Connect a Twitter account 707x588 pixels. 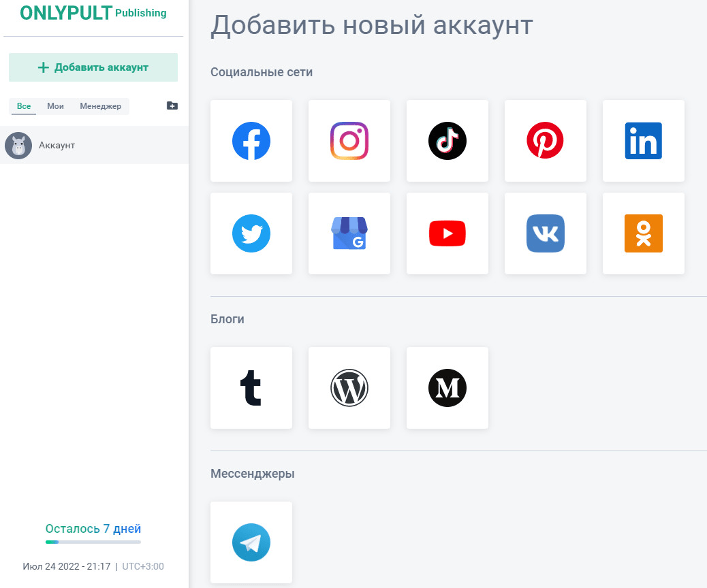pos(251,233)
